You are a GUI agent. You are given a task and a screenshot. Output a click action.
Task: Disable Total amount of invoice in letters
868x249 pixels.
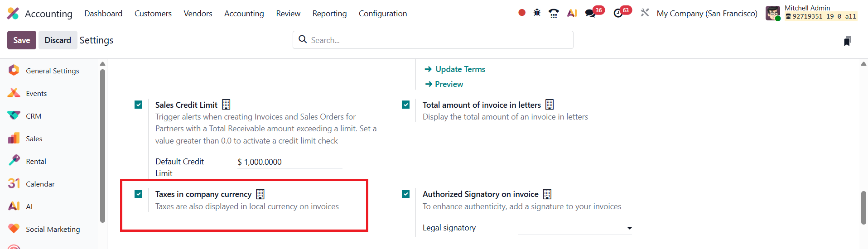pos(406,105)
